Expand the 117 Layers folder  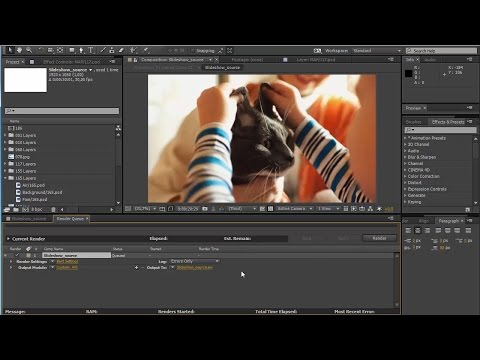tap(5, 164)
